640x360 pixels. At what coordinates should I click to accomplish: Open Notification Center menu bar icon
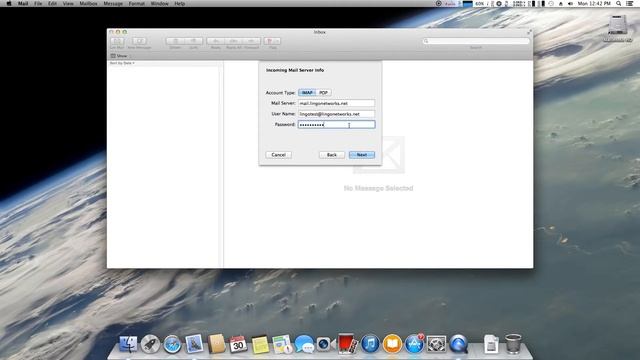point(630,3)
